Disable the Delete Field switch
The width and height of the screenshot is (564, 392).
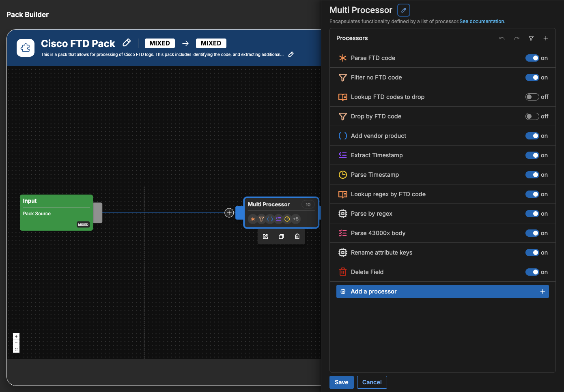click(x=532, y=272)
